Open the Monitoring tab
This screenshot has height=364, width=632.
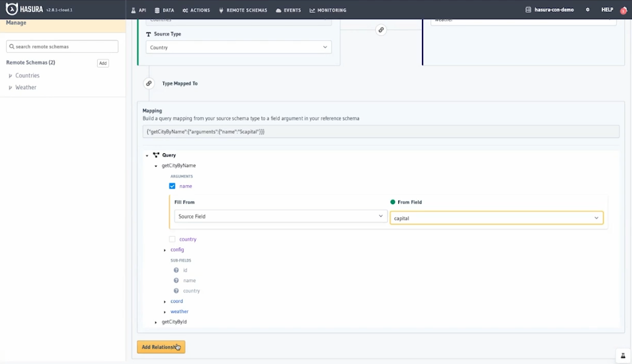tap(328, 10)
